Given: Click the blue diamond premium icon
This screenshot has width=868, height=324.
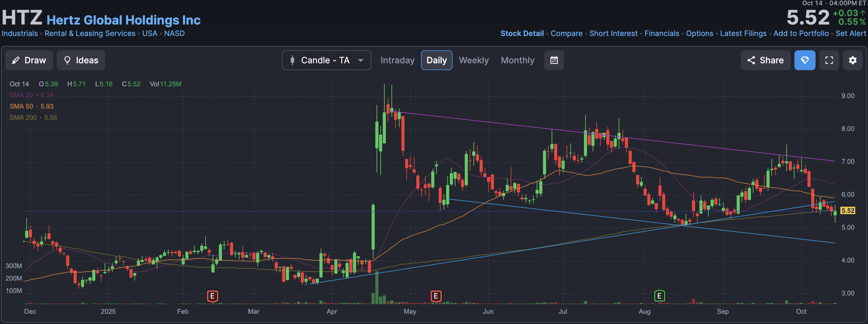Looking at the screenshot, I should point(805,60).
